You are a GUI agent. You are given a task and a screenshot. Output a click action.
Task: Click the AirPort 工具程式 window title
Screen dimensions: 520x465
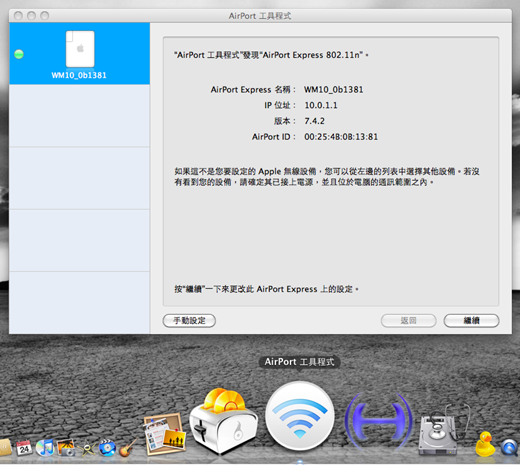click(x=260, y=16)
